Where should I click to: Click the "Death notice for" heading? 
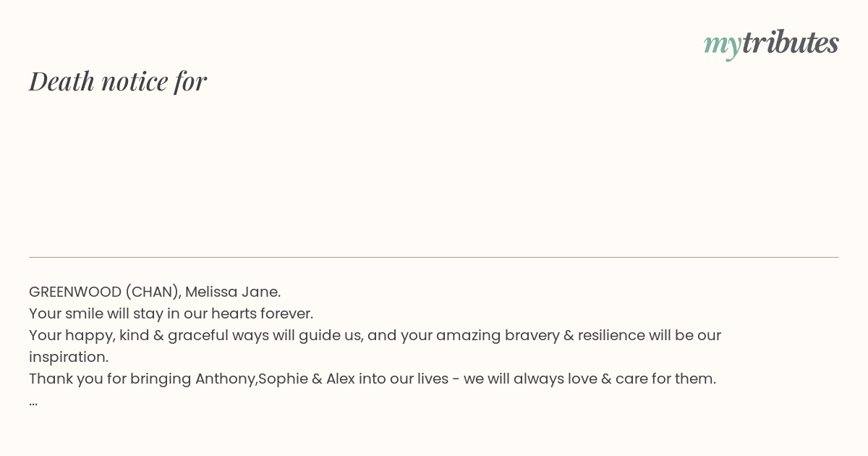118,81
